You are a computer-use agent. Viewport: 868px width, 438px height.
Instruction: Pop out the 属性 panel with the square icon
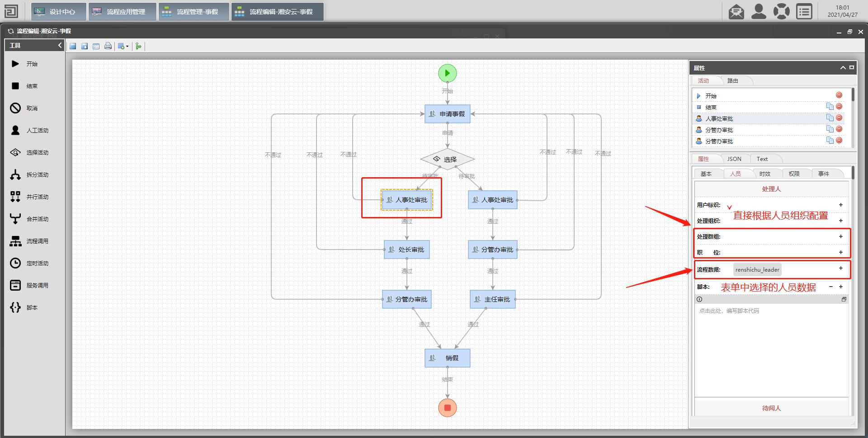(x=852, y=67)
